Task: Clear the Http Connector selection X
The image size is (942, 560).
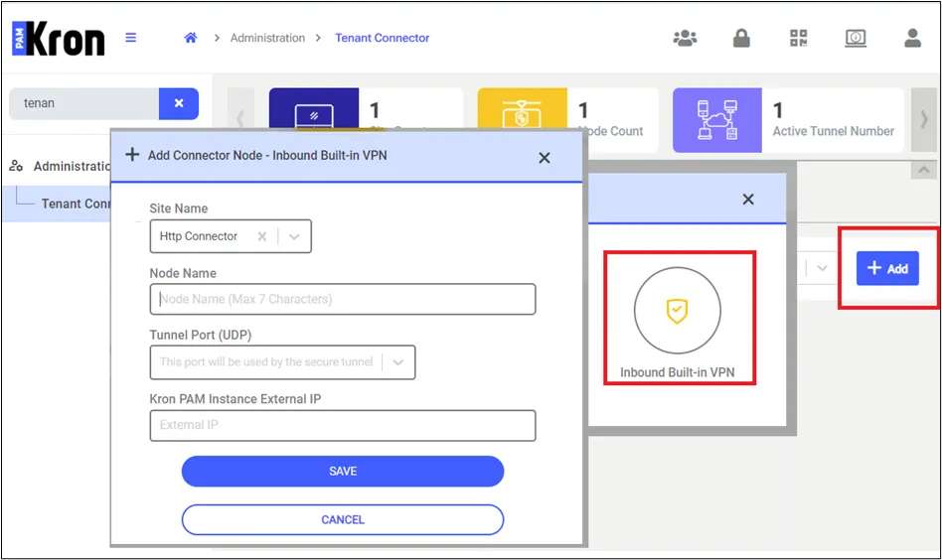Action: (x=262, y=236)
